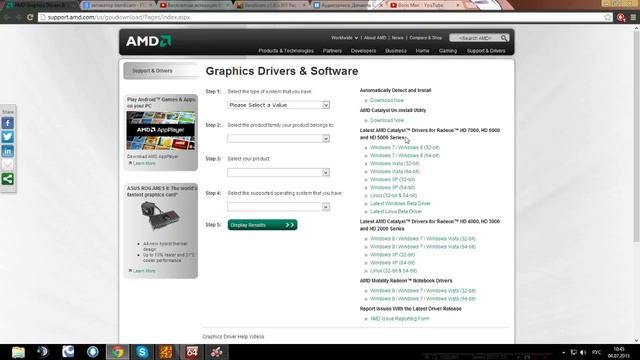Screen dimensions: 640x360
Task: Click the Display Results button
Action: 262,225
